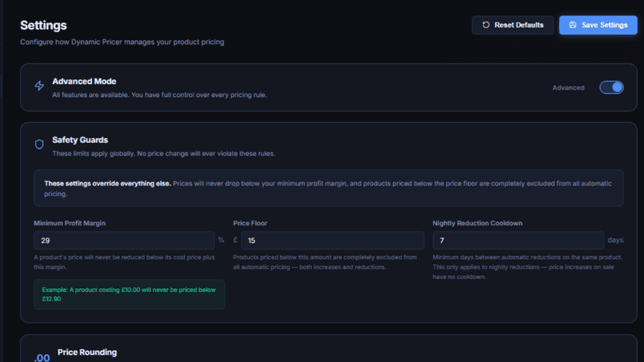Click the Reset Defaults button
Screen dimensions: 644x362
(x=513, y=25)
